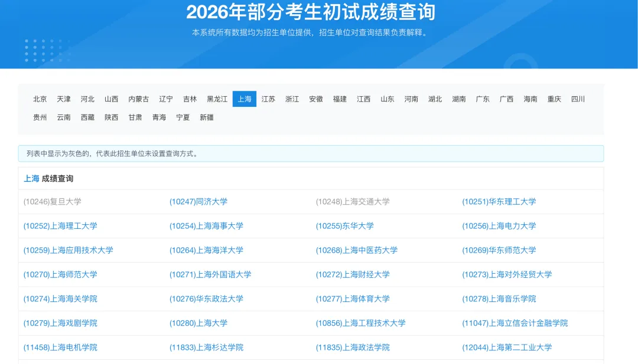Select the 福建 tab
The image size is (638, 364).
coord(340,99)
